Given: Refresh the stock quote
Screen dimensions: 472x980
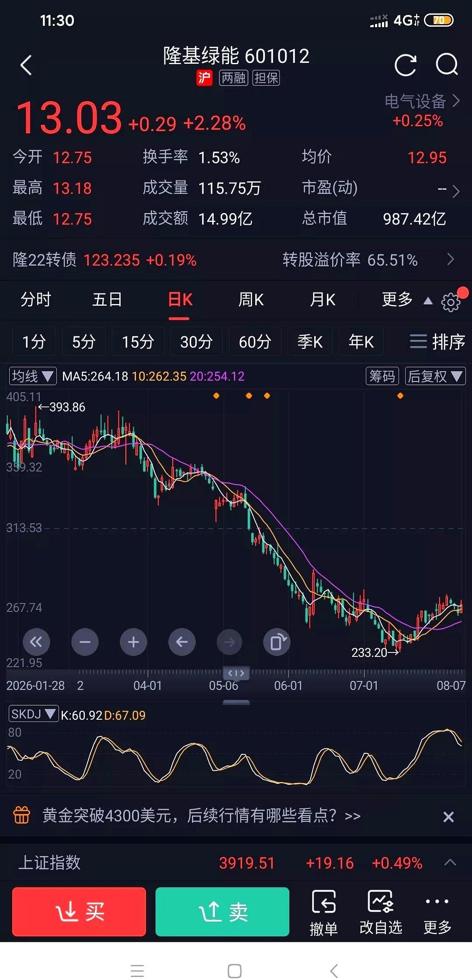Looking at the screenshot, I should coord(405,65).
